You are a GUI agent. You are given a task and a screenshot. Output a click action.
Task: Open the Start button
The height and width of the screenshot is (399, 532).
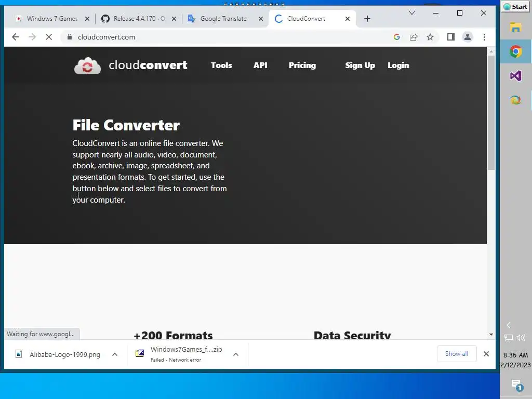(515, 7)
